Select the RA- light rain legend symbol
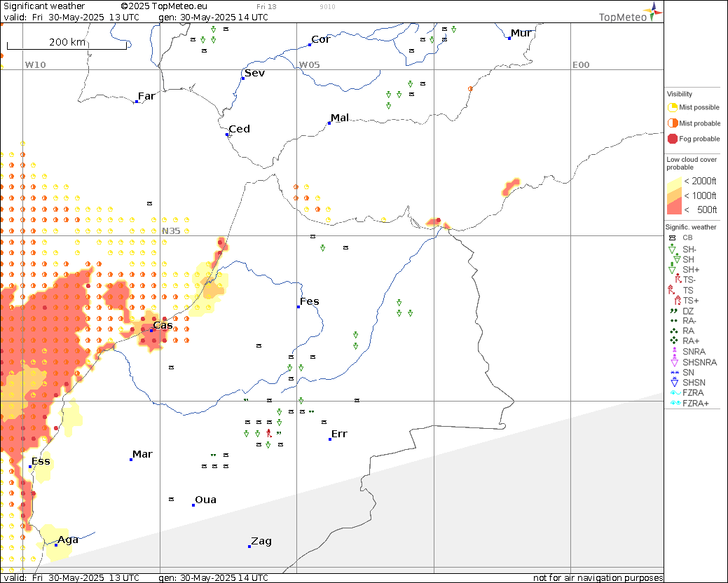The image size is (728, 583). pyautogui.click(x=673, y=321)
